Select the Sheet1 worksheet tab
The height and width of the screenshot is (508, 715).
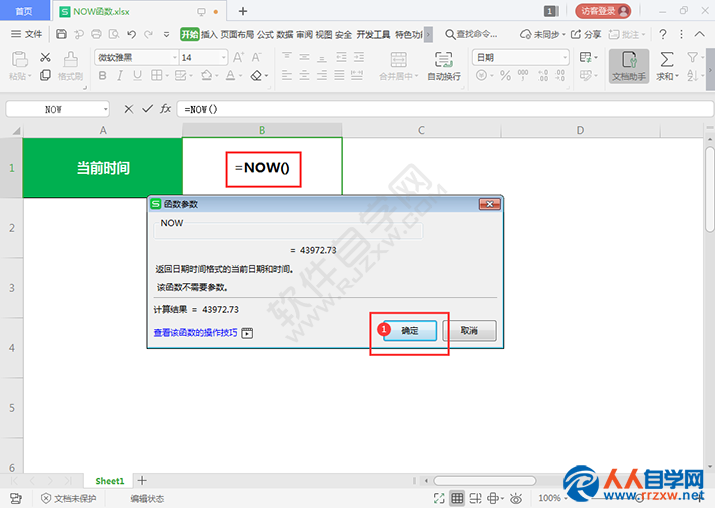point(109,481)
